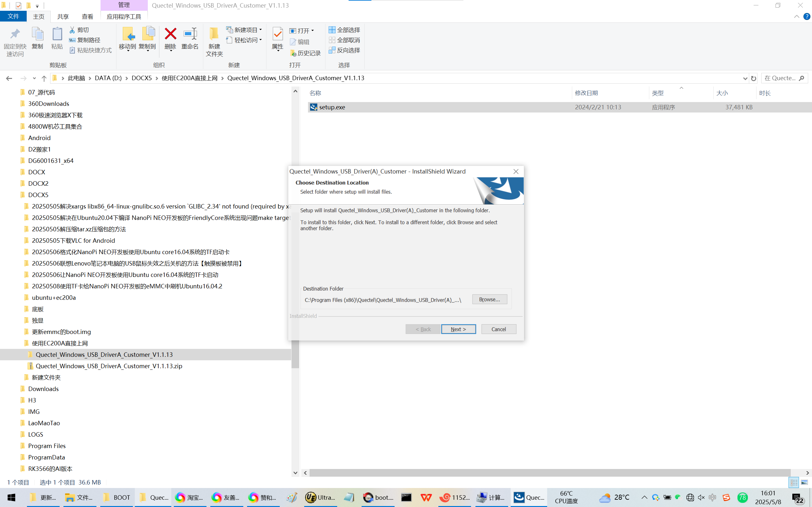Switch to large icons view toggle
Screen dimensions: 812x507
click(804, 482)
